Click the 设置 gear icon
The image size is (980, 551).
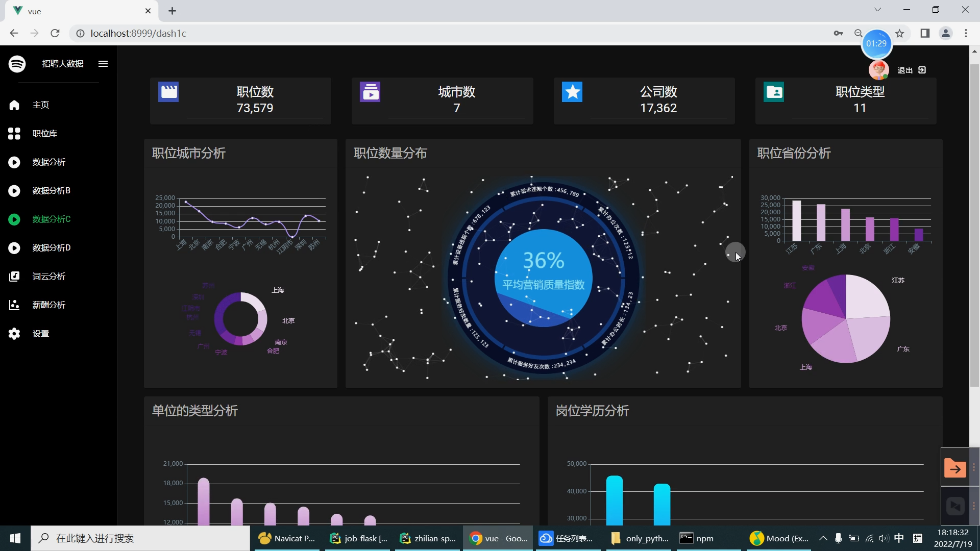pyautogui.click(x=14, y=334)
